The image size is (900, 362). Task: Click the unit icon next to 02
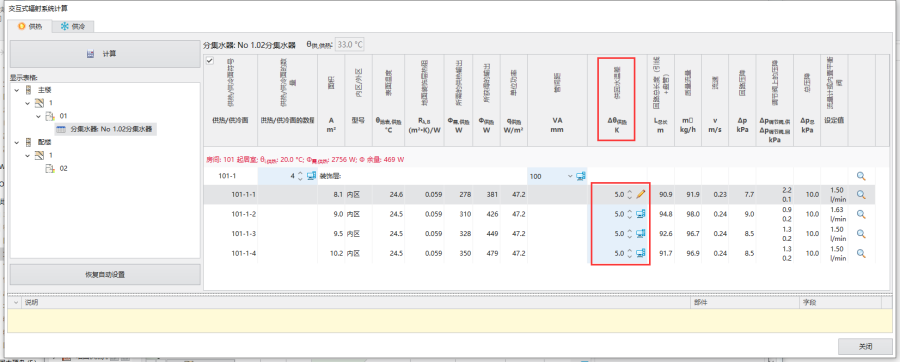(50, 169)
